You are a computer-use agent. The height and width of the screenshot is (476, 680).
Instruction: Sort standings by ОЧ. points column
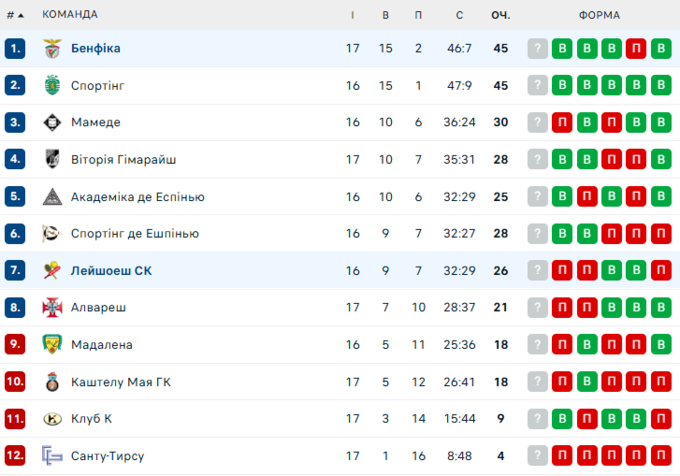tap(500, 15)
